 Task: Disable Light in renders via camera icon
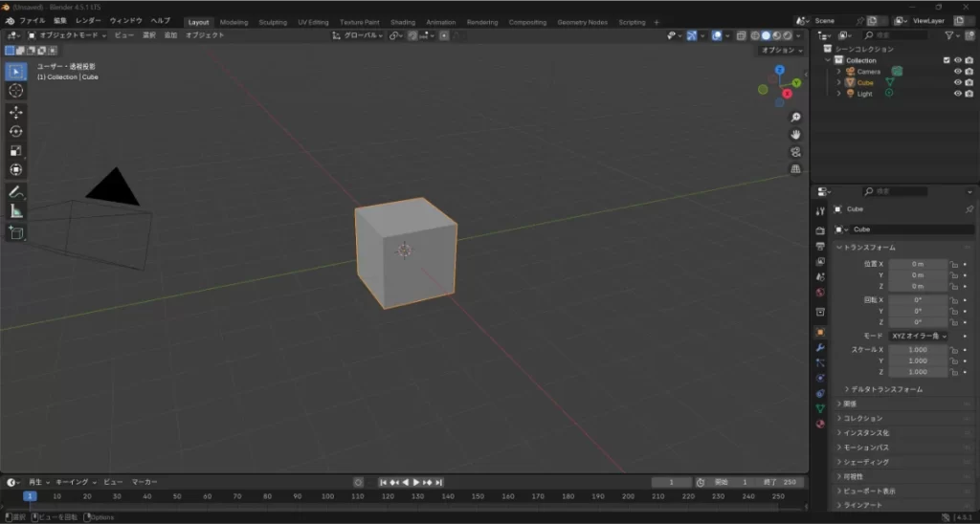coord(968,94)
